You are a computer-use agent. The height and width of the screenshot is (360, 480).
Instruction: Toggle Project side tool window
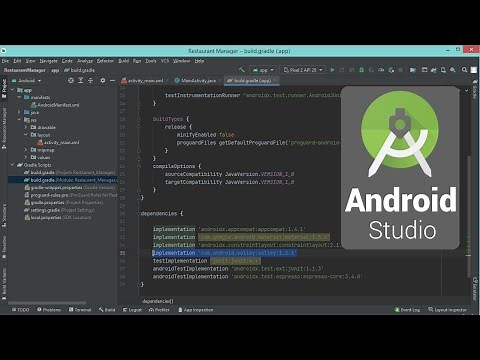coord(4,88)
